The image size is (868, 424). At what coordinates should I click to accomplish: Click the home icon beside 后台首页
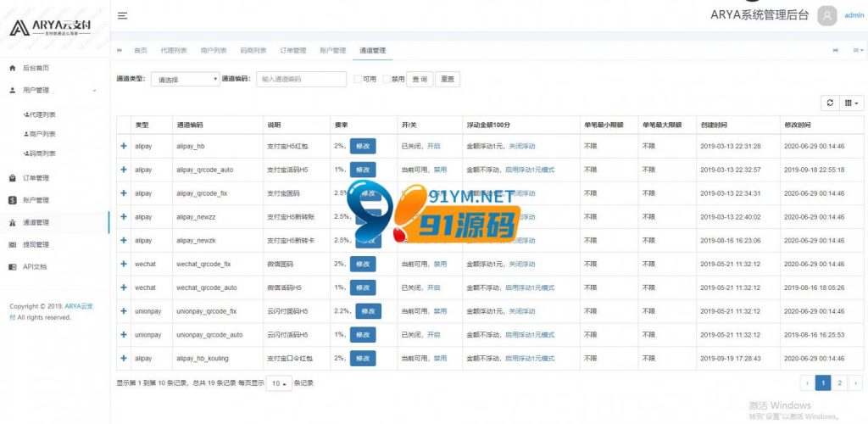[x=13, y=68]
